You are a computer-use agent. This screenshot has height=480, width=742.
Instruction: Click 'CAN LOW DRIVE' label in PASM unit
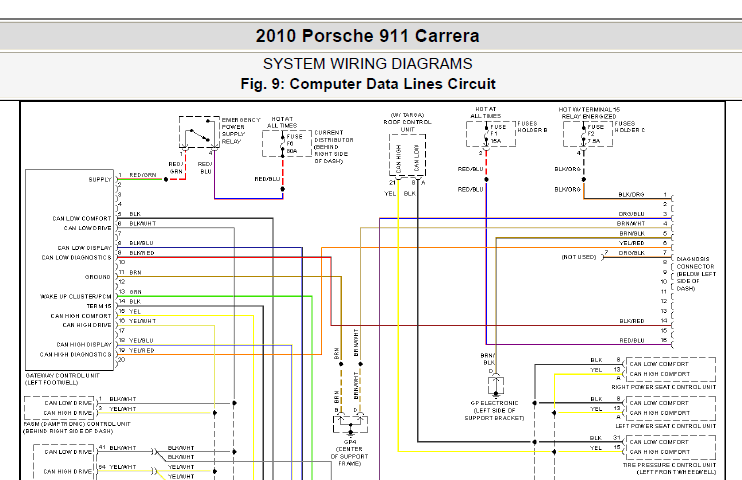click(68, 403)
